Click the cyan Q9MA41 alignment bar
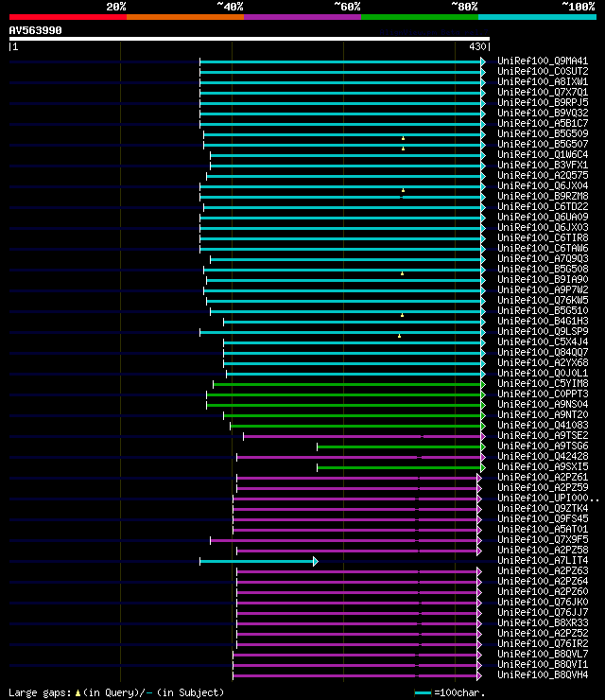 point(340,62)
